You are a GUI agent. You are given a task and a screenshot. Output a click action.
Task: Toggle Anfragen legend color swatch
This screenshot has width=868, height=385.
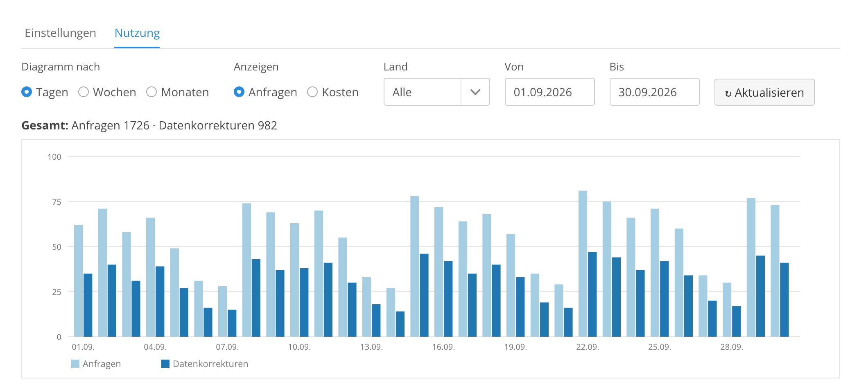(x=75, y=364)
